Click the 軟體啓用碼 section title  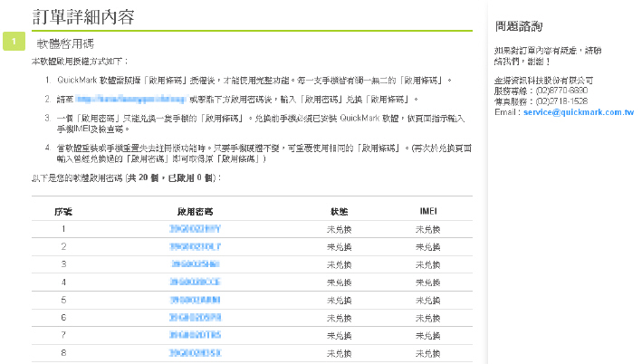[65, 43]
